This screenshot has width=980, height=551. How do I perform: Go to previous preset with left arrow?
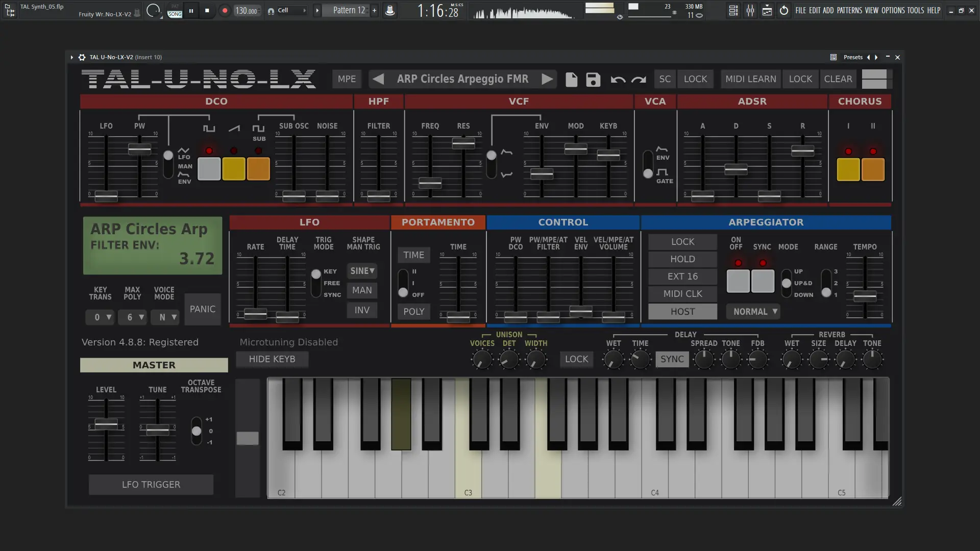[378, 79]
